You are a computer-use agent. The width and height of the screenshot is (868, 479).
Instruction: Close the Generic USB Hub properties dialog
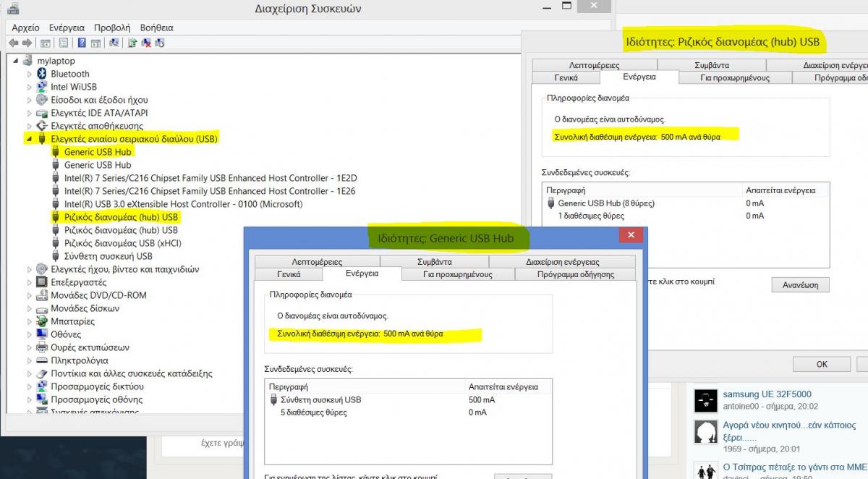(631, 236)
